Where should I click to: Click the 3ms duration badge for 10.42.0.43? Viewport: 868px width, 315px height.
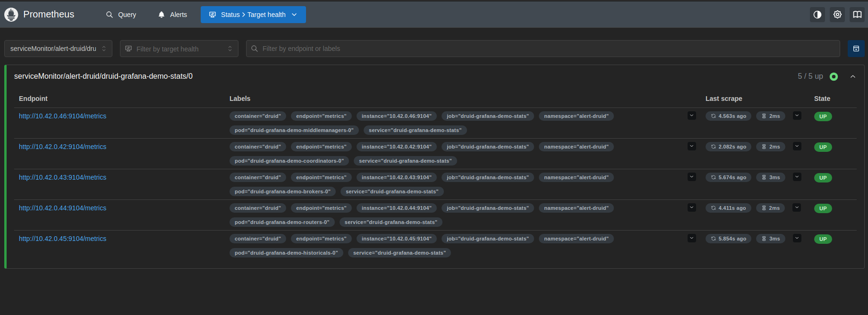tap(771, 177)
